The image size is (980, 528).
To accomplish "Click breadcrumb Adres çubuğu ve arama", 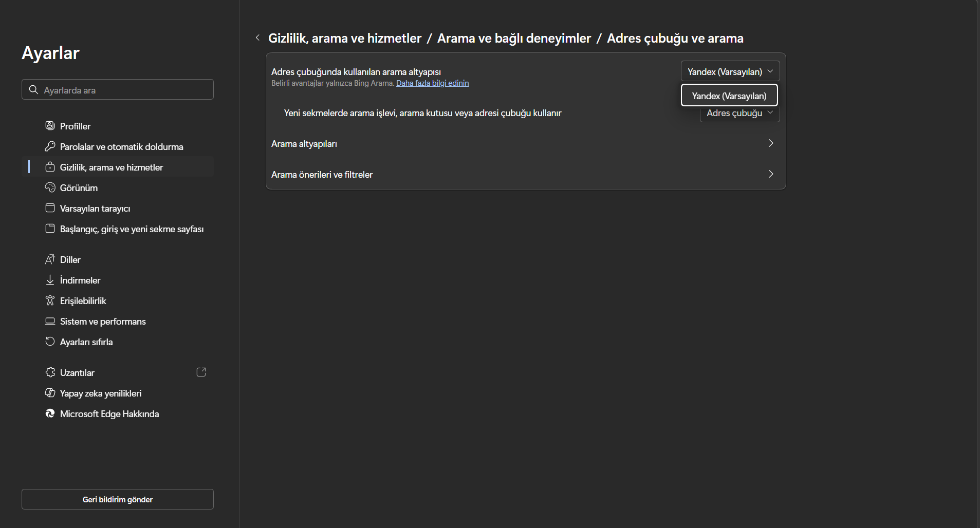I will coord(675,39).
